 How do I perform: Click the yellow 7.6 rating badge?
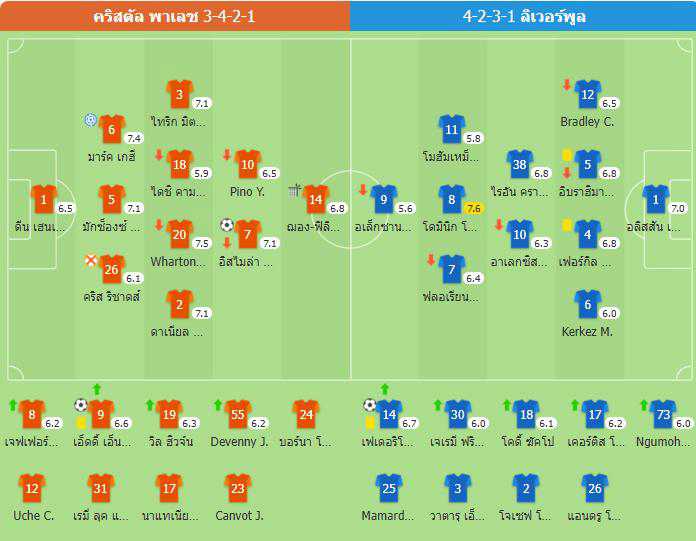(x=473, y=209)
